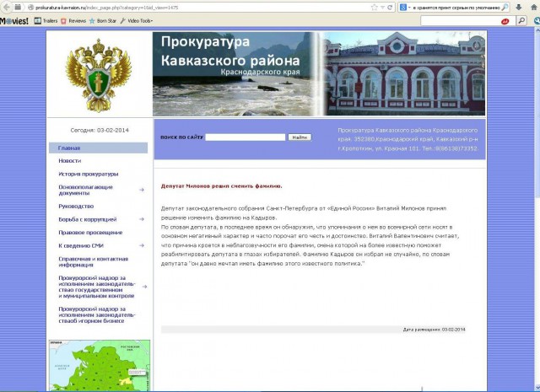Open the downloads arrow icon
Screen dimensions: 540x392
(x=519, y=8)
